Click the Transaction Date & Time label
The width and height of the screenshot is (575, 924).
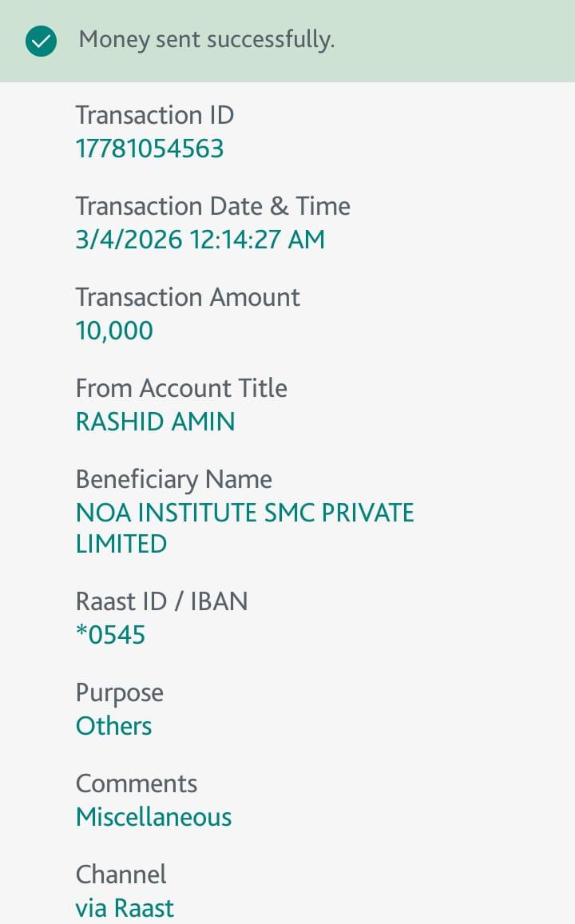212,206
